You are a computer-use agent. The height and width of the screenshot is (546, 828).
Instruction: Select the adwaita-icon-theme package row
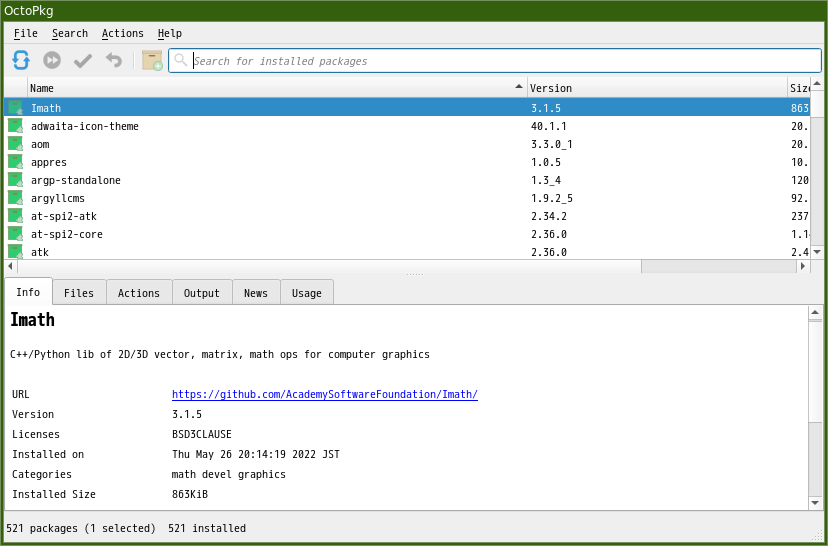pyautogui.click(x=407, y=126)
